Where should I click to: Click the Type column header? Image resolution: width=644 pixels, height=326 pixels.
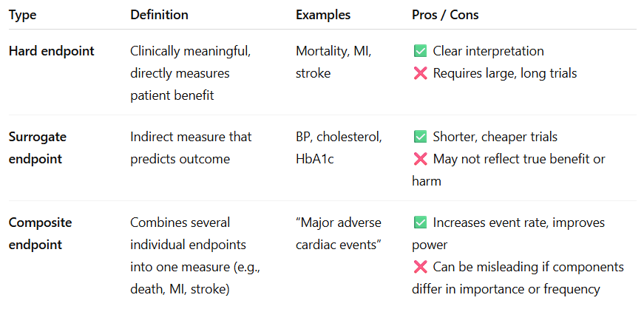pyautogui.click(x=22, y=15)
